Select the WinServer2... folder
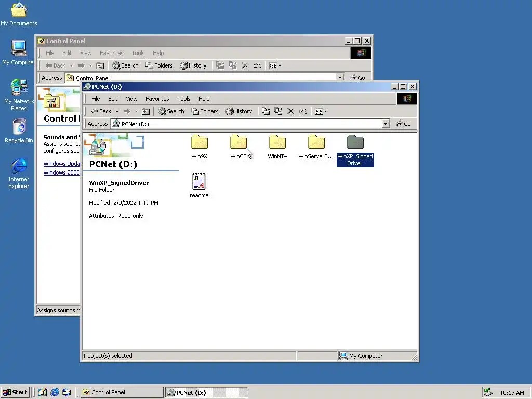532x399 pixels. pos(316,147)
